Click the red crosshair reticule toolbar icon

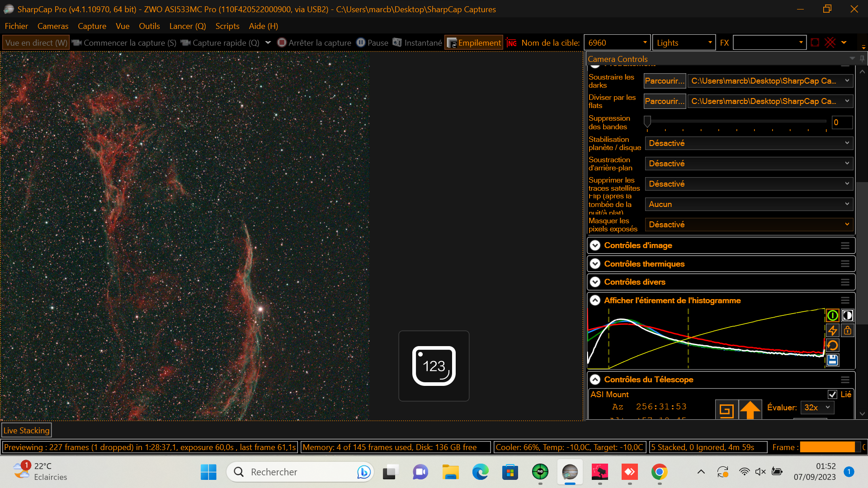830,42
